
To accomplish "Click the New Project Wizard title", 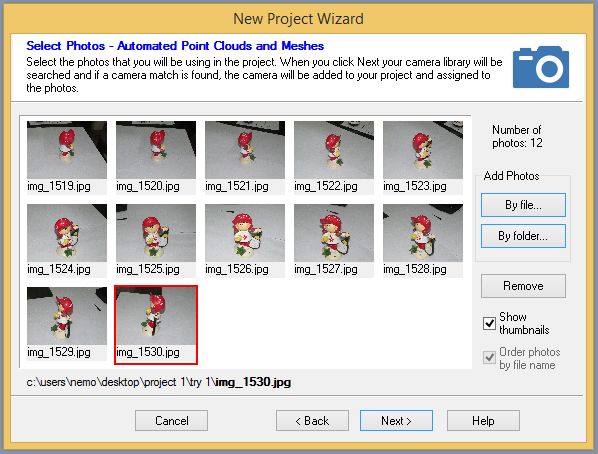I will click(x=298, y=19).
